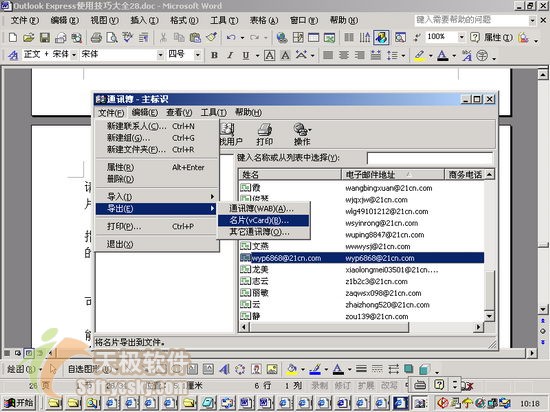Toggle Bold formatting

click(214, 55)
